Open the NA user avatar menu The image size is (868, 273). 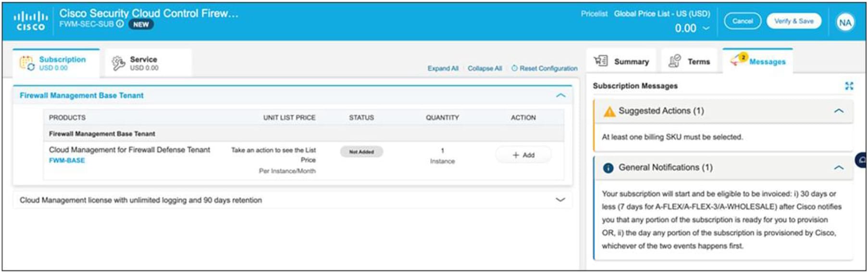coord(845,22)
